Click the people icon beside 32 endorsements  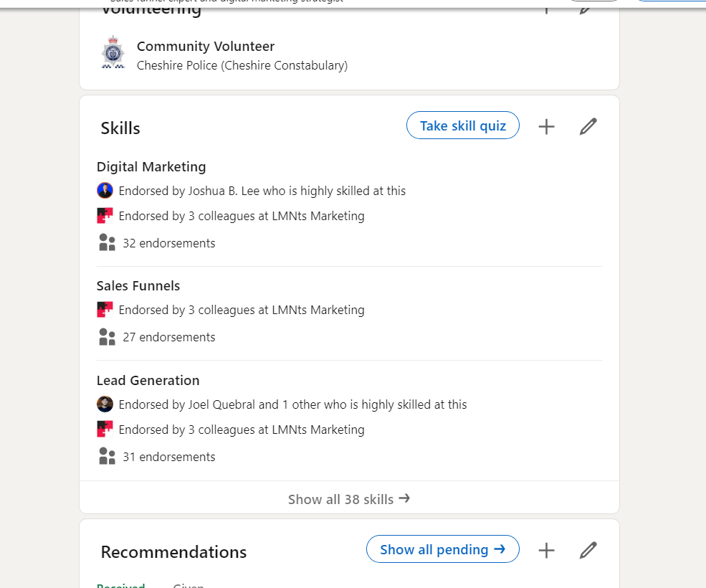tap(107, 243)
